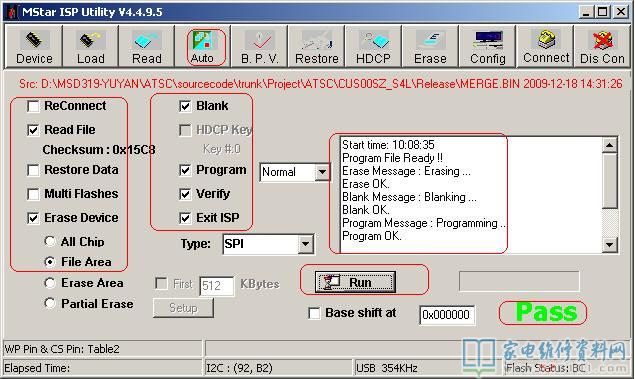Image resolution: width=635 pixels, height=379 pixels.
Task: Select the Erase toolbar icon
Action: point(430,46)
